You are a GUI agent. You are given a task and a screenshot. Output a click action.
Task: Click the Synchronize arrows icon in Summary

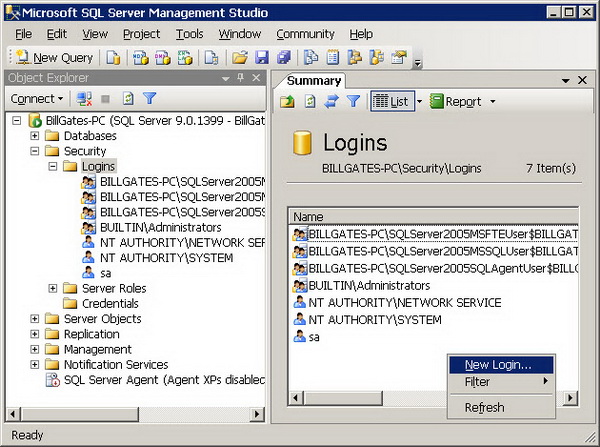tap(331, 102)
